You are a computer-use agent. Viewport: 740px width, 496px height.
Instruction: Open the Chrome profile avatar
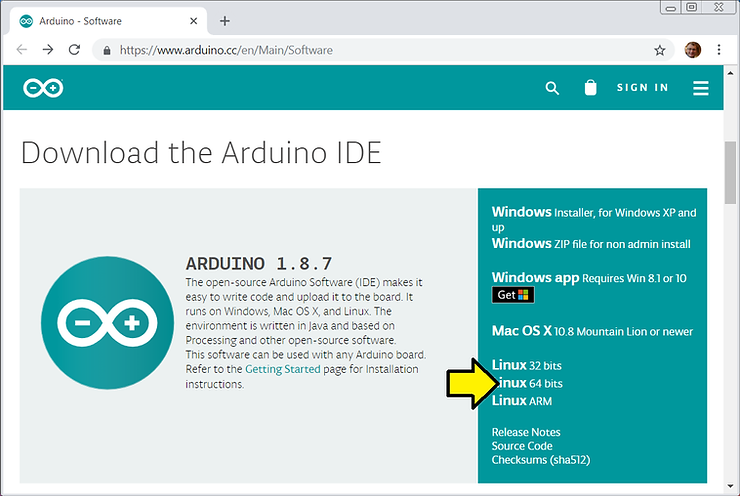(693, 49)
